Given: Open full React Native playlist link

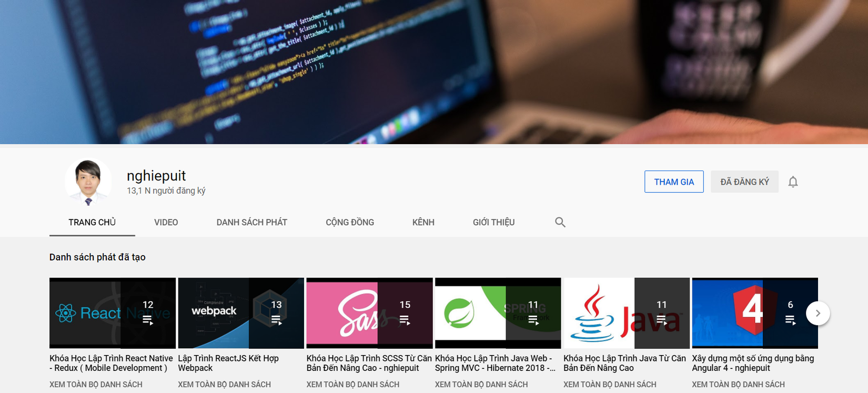Looking at the screenshot, I should pos(96,385).
